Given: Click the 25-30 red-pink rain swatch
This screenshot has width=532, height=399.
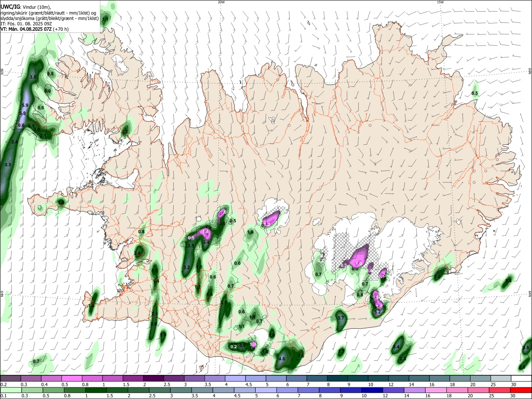Looking at the screenshot, I should [x=500, y=390].
